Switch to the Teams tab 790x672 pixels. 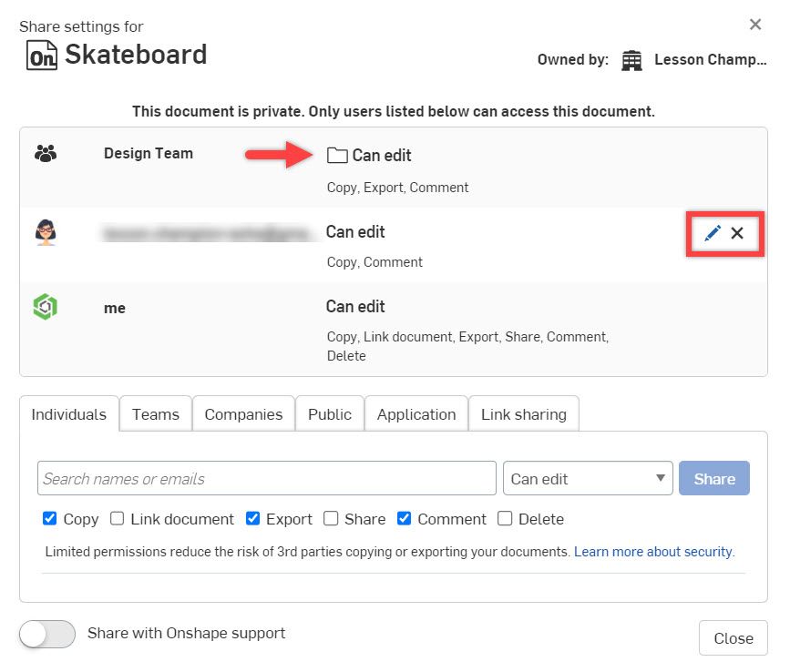click(x=155, y=413)
